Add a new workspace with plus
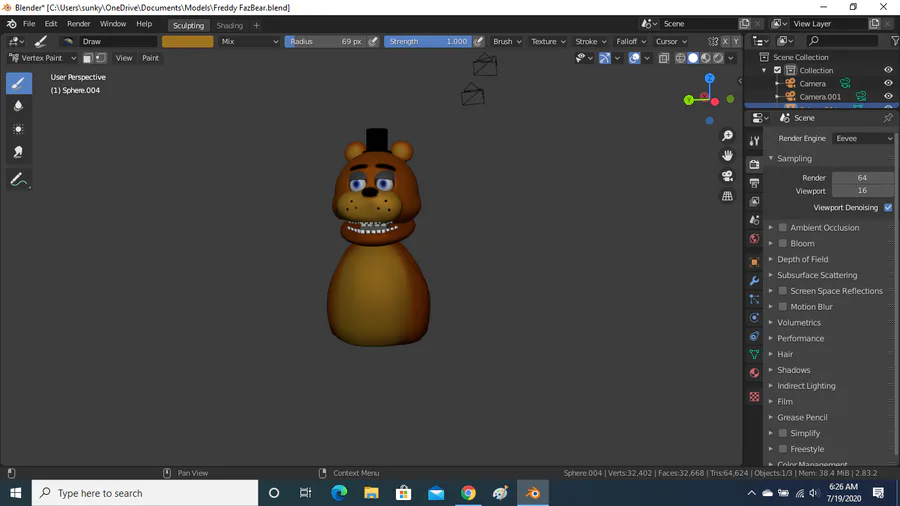The image size is (900, 506). point(257,25)
